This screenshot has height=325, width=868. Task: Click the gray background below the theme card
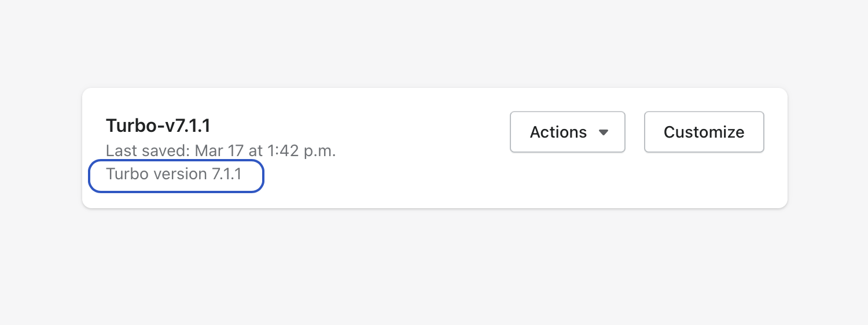click(x=434, y=266)
